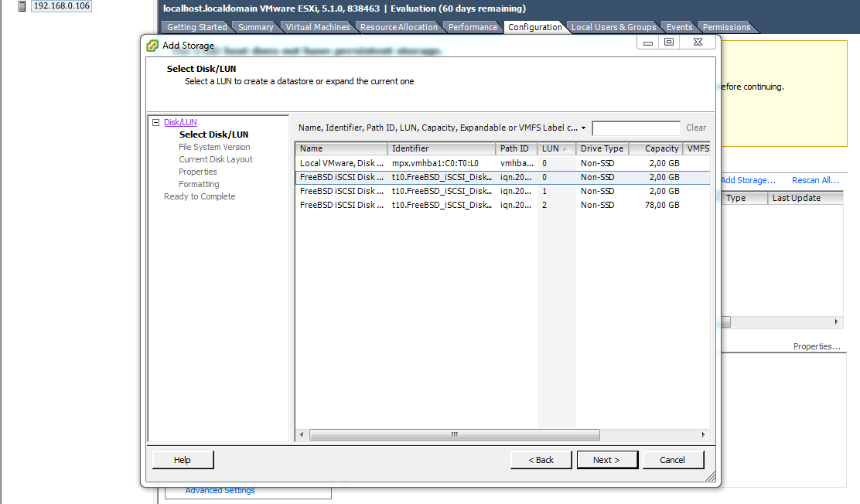The image size is (860, 504).
Task: Sort by the Capacity column header
Action: tap(655, 148)
